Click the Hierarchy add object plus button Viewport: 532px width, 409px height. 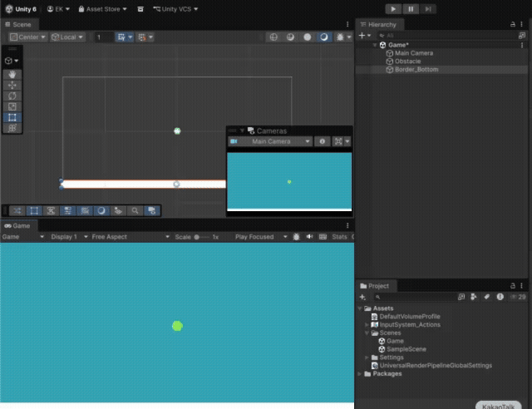(x=364, y=35)
